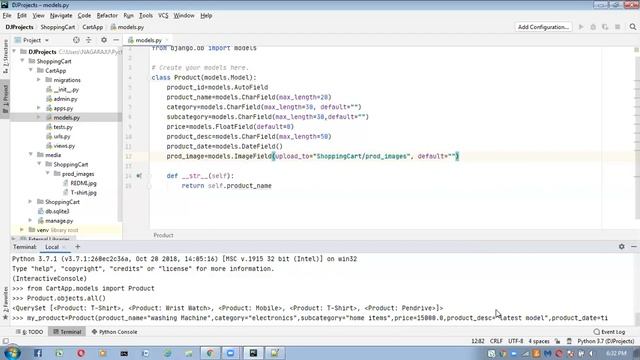Select the Local terminal tab
640x360 pixels.
tap(52, 247)
